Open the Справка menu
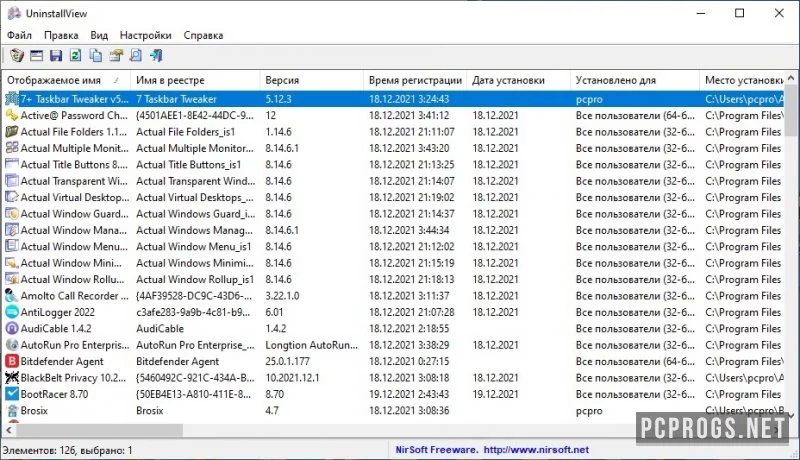The height and width of the screenshot is (460, 800). [x=204, y=35]
